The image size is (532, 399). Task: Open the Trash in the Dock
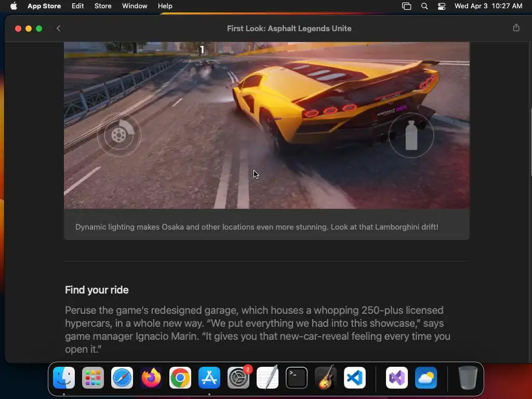point(468,378)
